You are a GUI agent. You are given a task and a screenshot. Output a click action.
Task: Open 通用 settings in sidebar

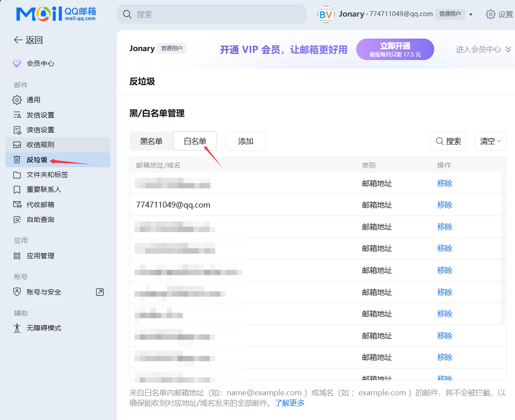pos(58,100)
